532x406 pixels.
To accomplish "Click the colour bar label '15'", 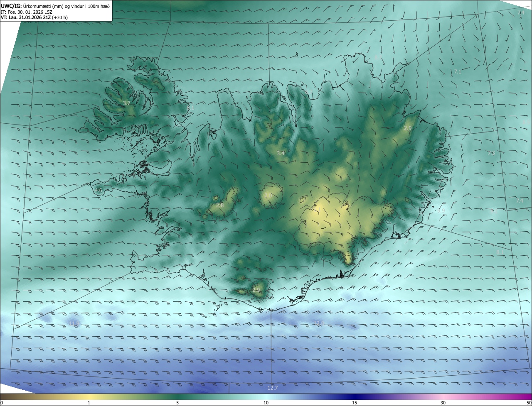I will click(355, 403).
